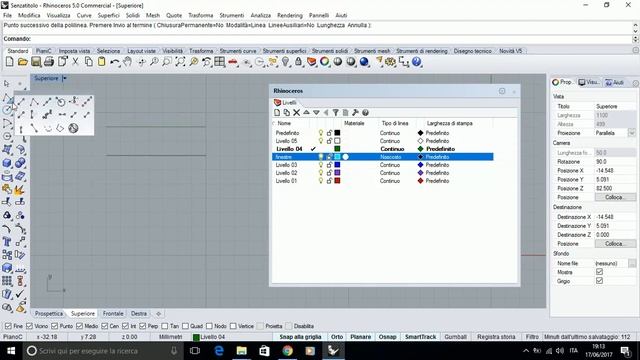Viewport: 640px width, 360px height.
Task: Toggle the Orto status bar button
Action: [337, 337]
